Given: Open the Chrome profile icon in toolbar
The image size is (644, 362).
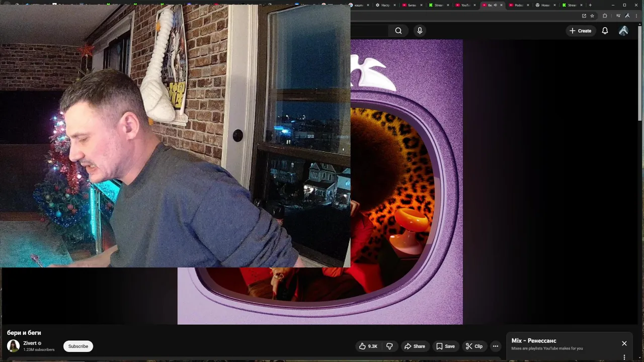Looking at the screenshot, I should point(627,16).
